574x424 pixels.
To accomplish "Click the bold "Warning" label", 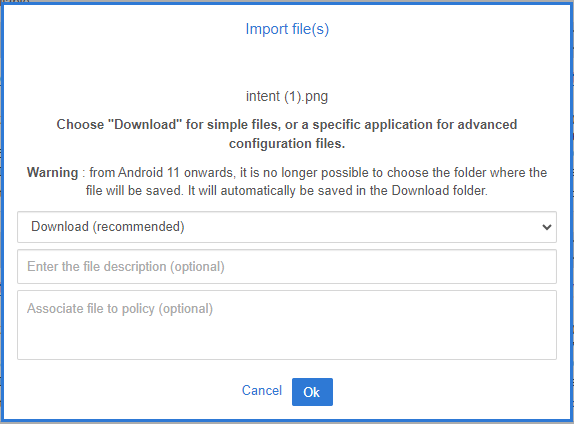I will (52, 172).
